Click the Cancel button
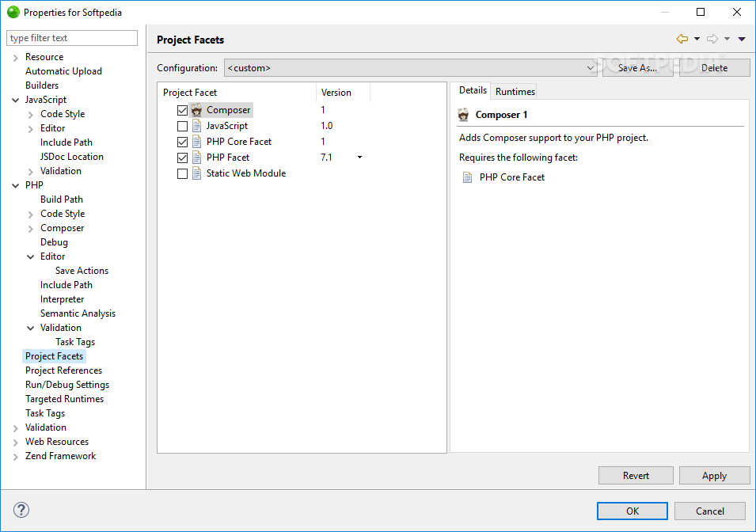This screenshot has height=532, width=756. [710, 511]
